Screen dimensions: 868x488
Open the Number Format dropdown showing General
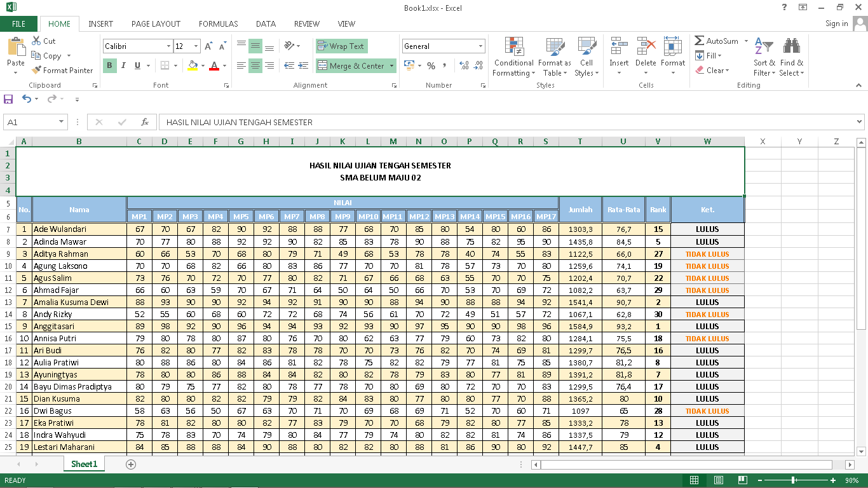(443, 46)
